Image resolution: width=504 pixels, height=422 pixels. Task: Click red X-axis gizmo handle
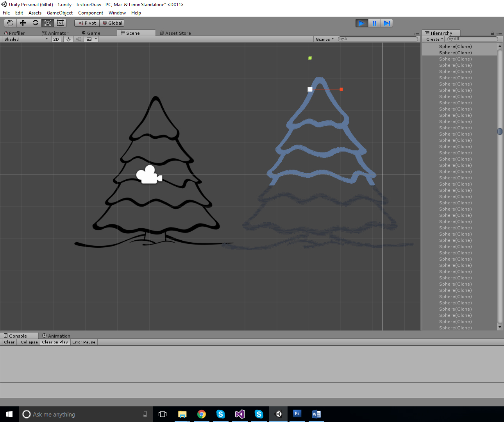click(x=341, y=89)
